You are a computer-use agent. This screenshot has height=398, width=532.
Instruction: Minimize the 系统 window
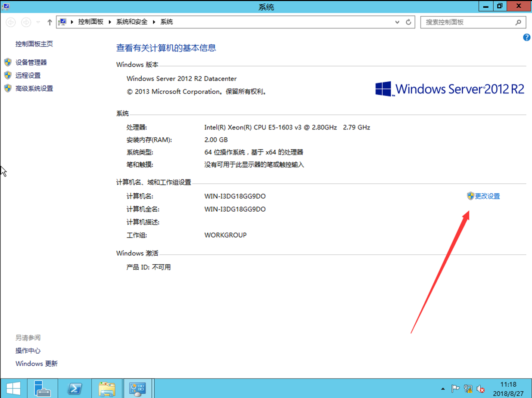pyautogui.click(x=486, y=6)
